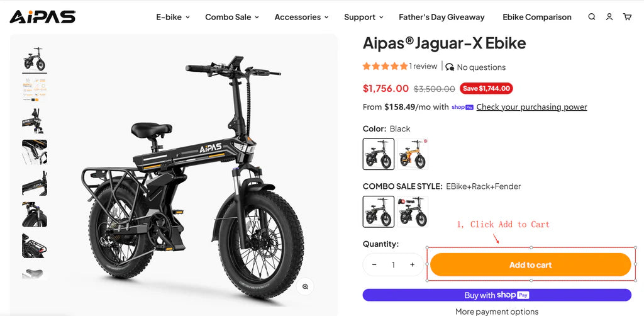Increase quantity with plus icon
Image resolution: width=644 pixels, height=316 pixels.
pos(412,265)
